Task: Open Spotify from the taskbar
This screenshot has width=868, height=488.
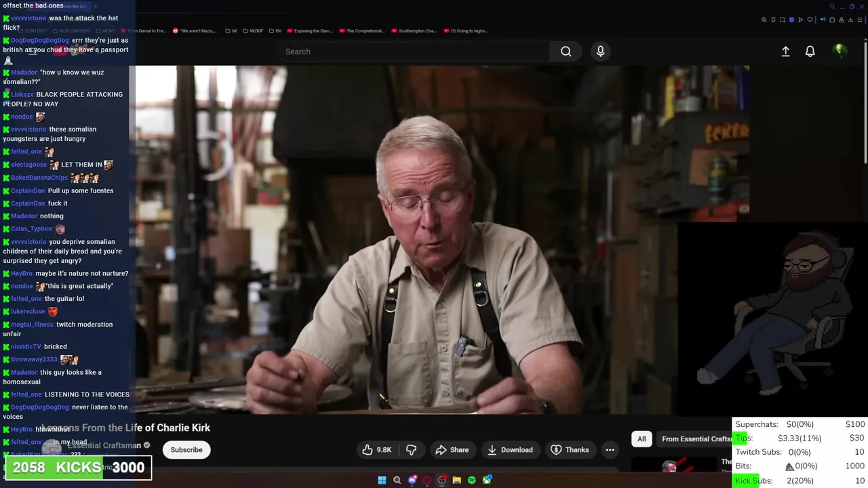Action: [472, 481]
